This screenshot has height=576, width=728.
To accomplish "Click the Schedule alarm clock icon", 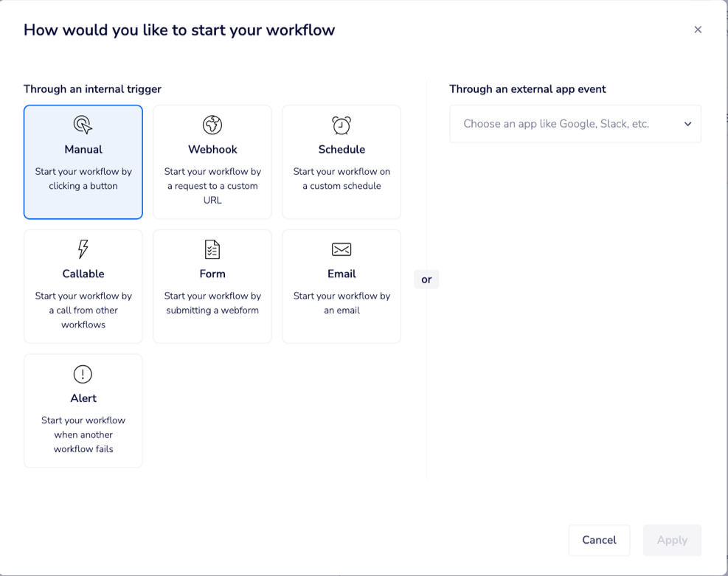I will pyautogui.click(x=342, y=125).
